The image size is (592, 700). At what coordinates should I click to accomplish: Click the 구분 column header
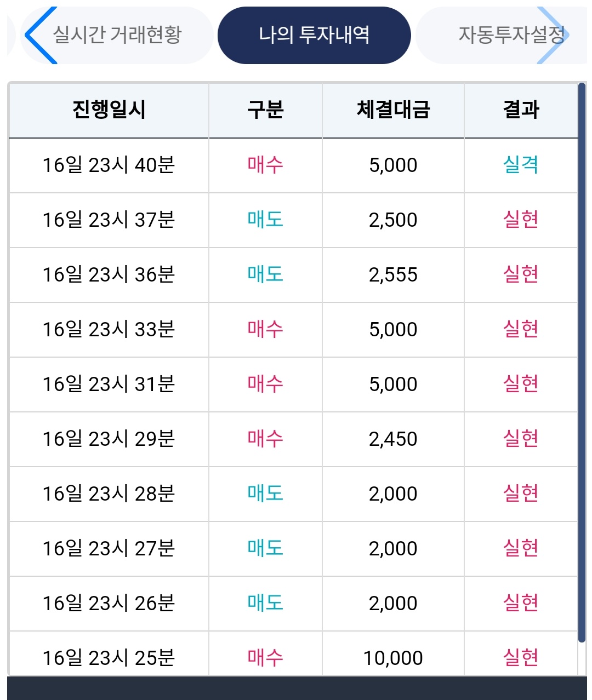pyautogui.click(x=265, y=110)
